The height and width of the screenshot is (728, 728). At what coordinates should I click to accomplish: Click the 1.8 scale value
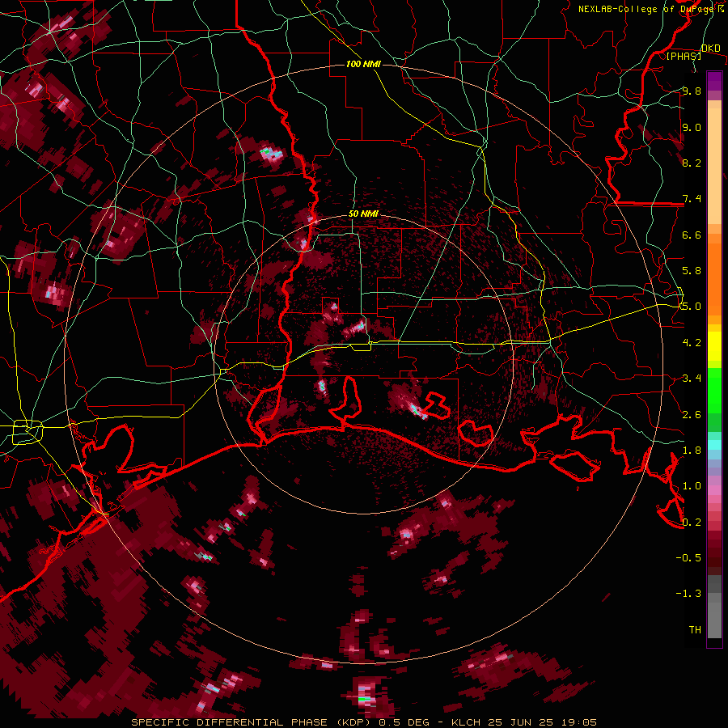pyautogui.click(x=692, y=451)
